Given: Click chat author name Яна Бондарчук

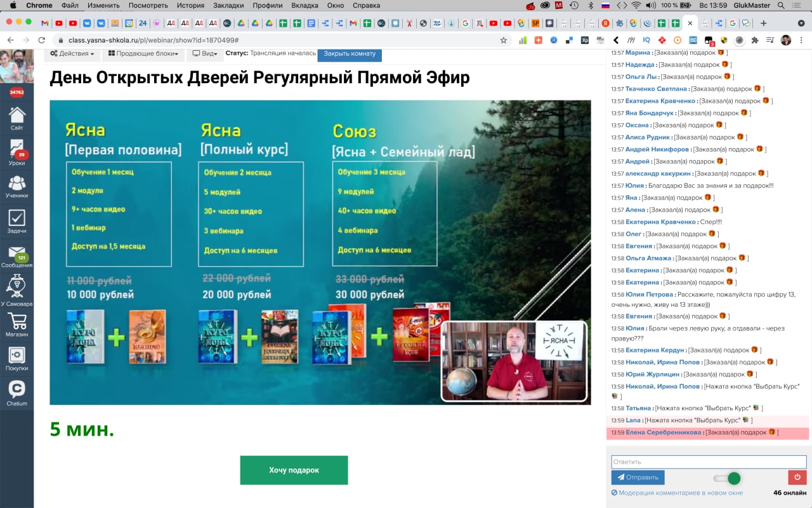Looking at the screenshot, I should (650, 113).
